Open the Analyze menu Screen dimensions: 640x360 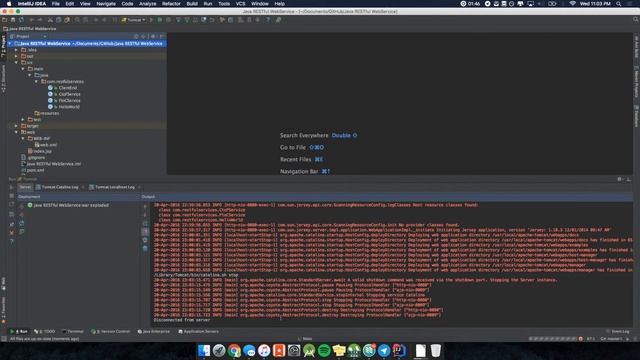(147, 4)
